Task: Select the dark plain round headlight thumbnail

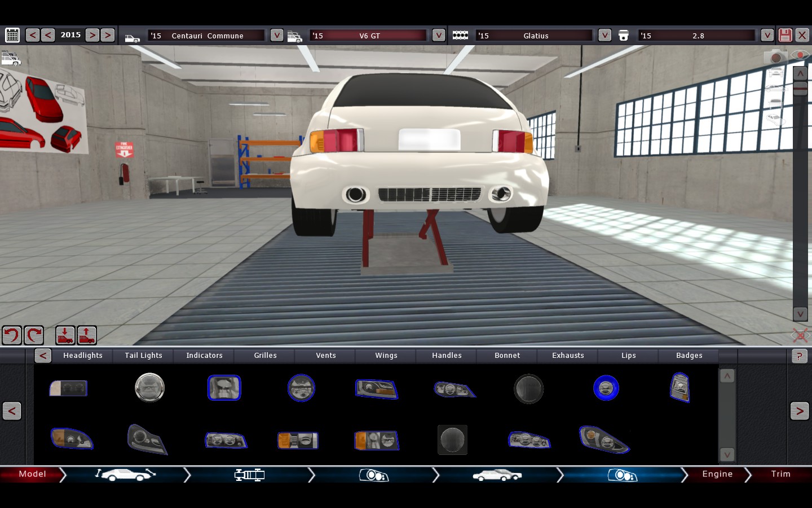Action: [x=528, y=388]
